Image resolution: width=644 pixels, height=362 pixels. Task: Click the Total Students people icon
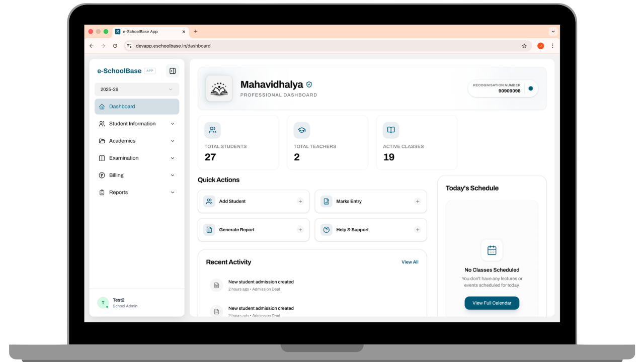pos(212,130)
